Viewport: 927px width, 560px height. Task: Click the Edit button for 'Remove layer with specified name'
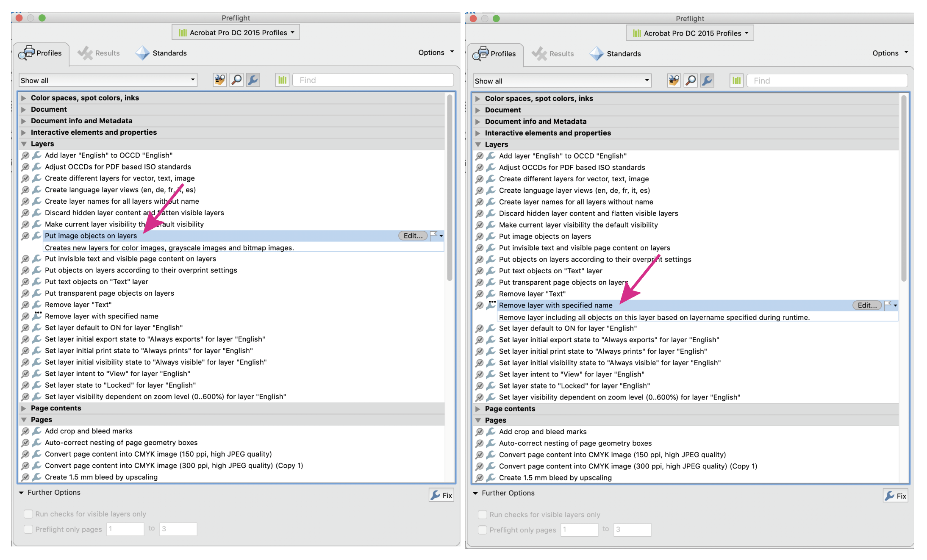click(867, 305)
